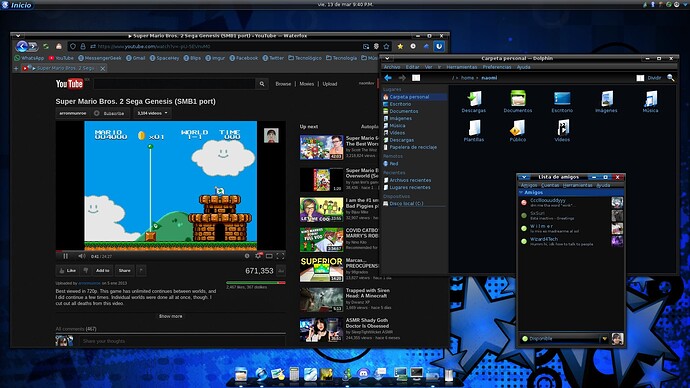Open video statistics icon beside view count
This screenshot has width=690, height=388.
281,271
